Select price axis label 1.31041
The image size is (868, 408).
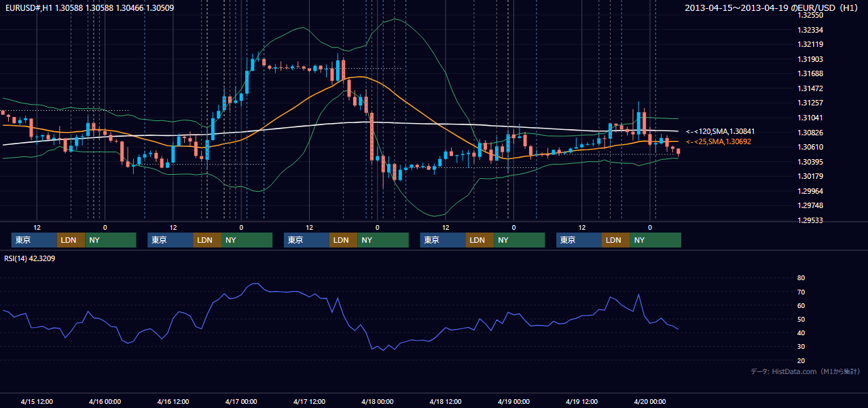(x=810, y=118)
